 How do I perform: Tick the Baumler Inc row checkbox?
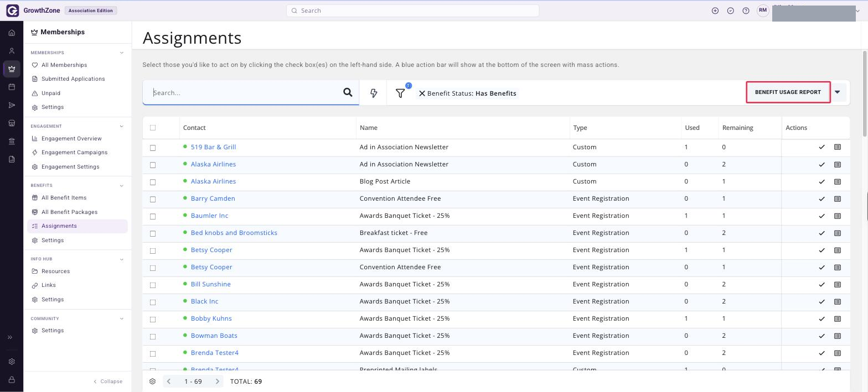point(153,216)
